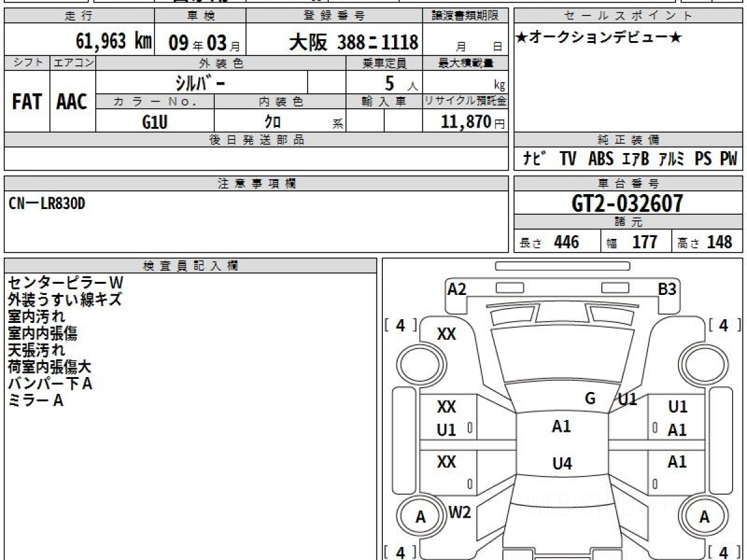Click the 車検 header cell
747x560 pixels.
200,16
